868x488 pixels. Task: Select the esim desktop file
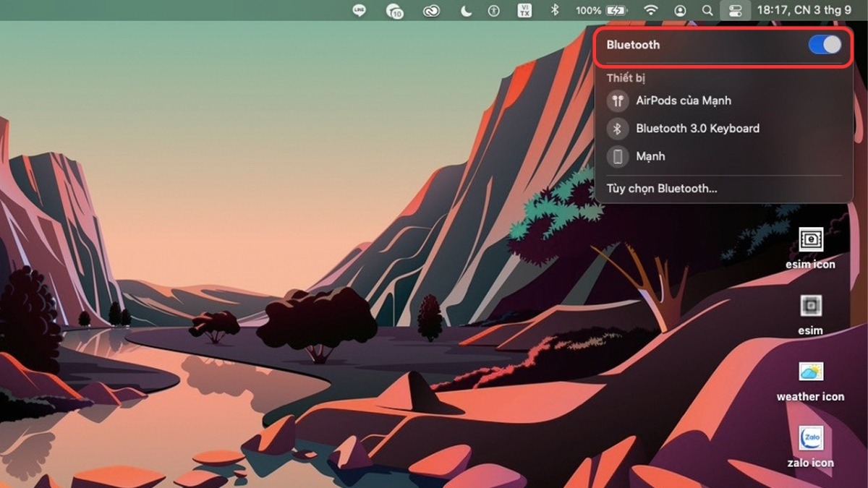(x=810, y=314)
